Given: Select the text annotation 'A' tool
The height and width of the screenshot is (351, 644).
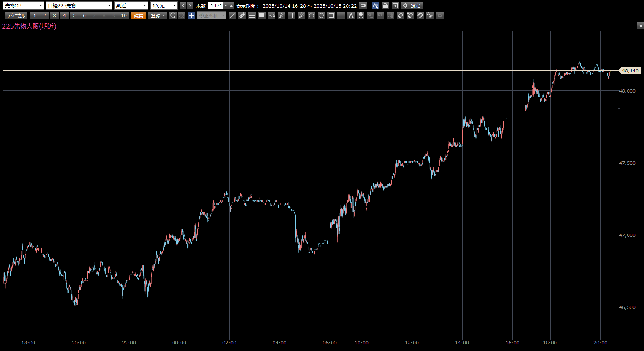Looking at the screenshot, I should pyautogui.click(x=351, y=15).
